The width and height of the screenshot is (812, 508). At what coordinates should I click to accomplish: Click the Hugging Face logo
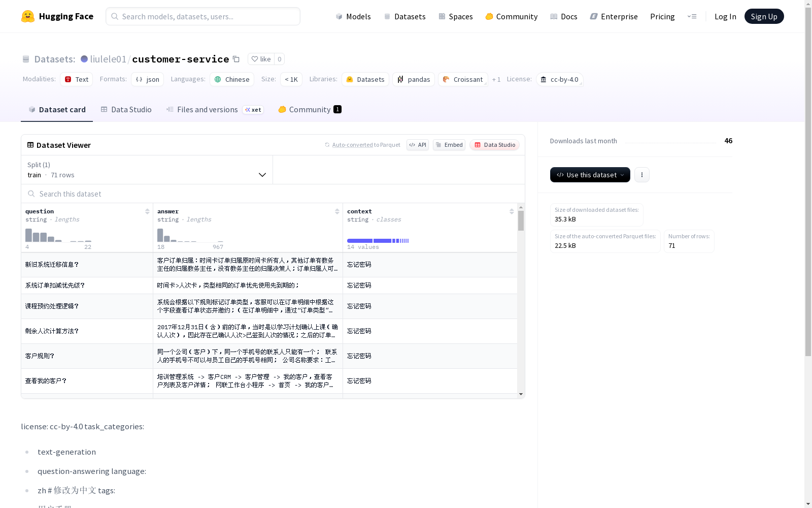(x=57, y=16)
